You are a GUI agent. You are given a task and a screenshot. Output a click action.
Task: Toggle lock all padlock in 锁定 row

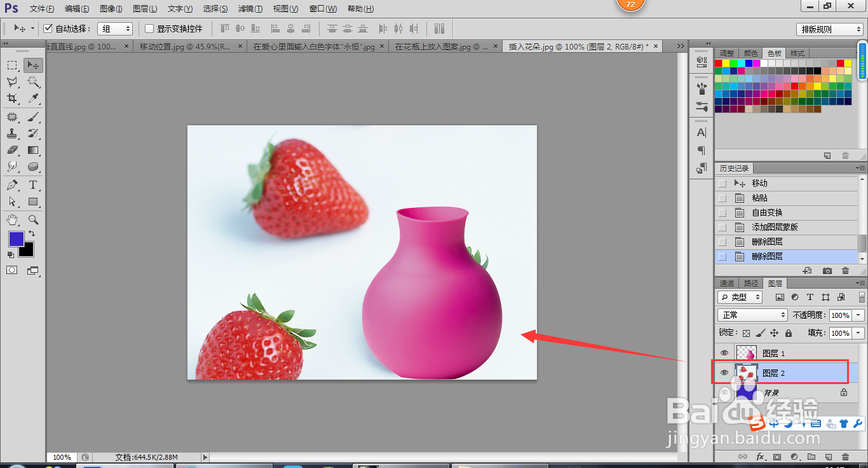[x=789, y=333]
